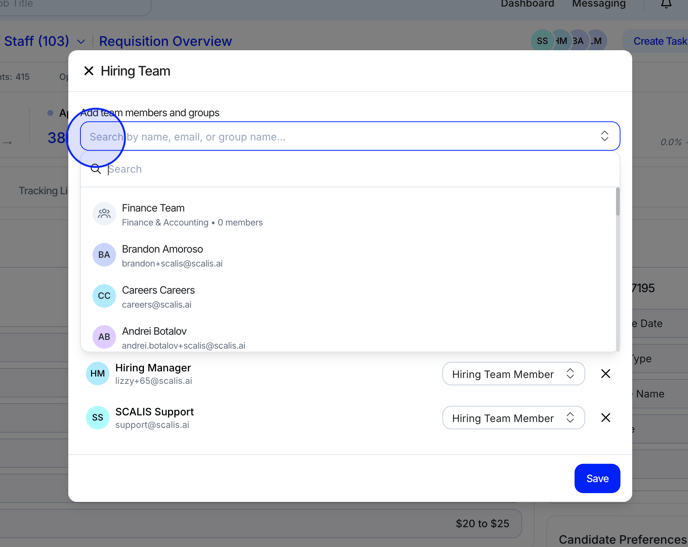This screenshot has width=688, height=547.
Task: Open the notifications bell icon
Action: [x=666, y=5]
